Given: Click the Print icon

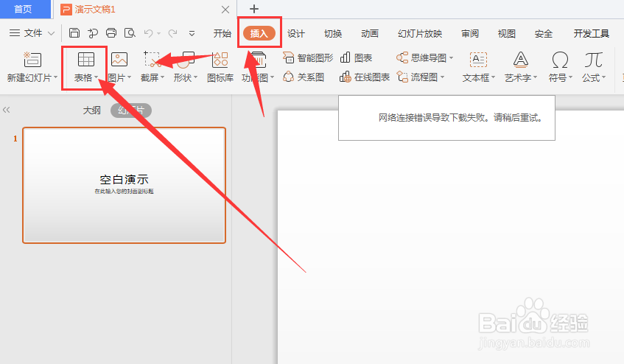Looking at the screenshot, I should click(111, 33).
